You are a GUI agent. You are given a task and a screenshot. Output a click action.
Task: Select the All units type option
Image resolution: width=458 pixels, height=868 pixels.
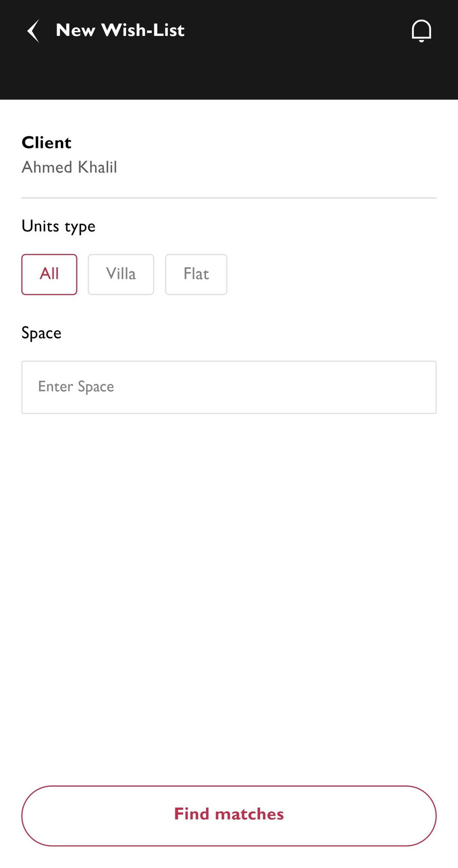pos(49,274)
